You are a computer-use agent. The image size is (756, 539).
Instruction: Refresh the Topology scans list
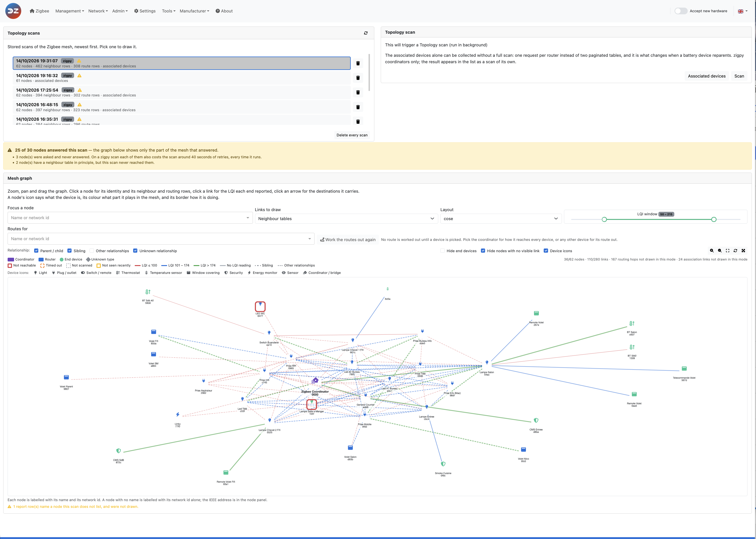(x=366, y=33)
